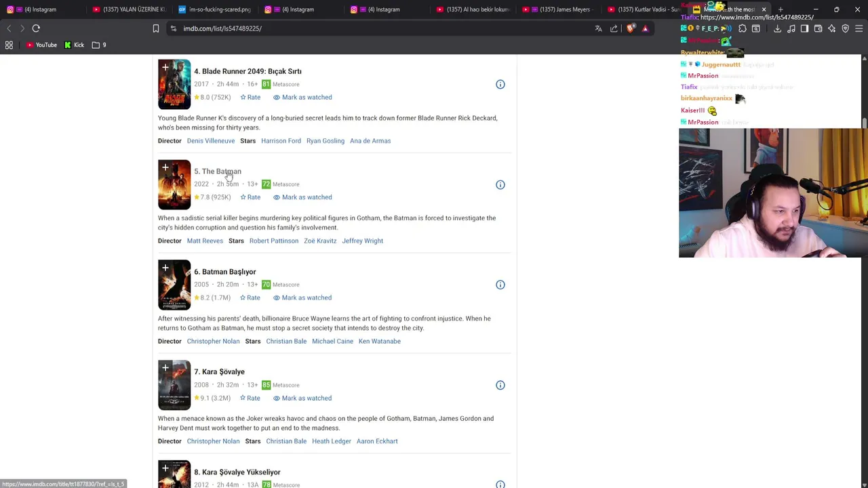This screenshot has height=488, width=868.
Task: Open info icon for Kara Şövalye
Action: coord(500,385)
